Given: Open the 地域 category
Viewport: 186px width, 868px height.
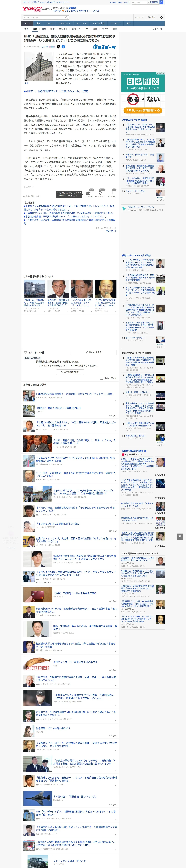Looking at the screenshot, I should [x=114, y=29].
